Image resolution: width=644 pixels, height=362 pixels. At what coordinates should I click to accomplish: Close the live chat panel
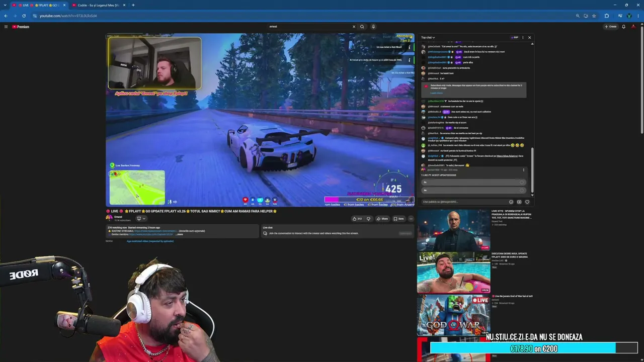point(529,37)
